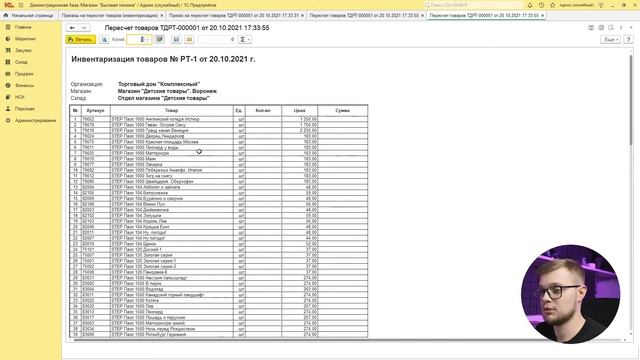This screenshot has width=640, height=360.
Task: Open the Ещё dropdown menu
Action: pos(611,40)
